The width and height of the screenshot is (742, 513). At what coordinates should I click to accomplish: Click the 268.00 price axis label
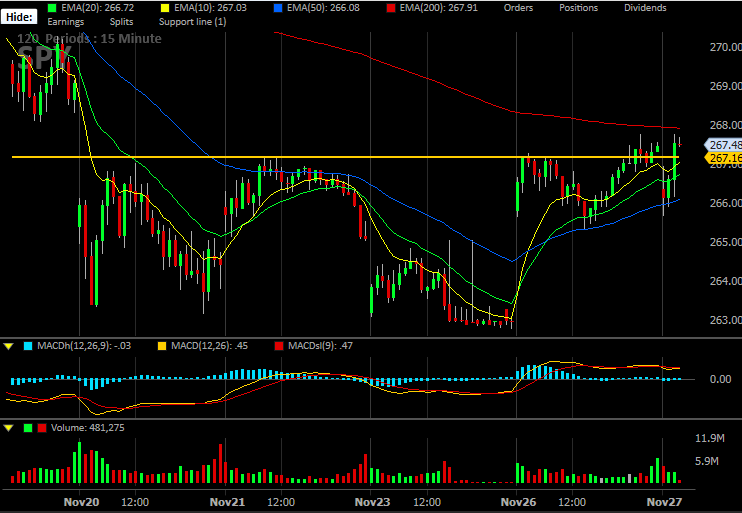(x=725, y=125)
